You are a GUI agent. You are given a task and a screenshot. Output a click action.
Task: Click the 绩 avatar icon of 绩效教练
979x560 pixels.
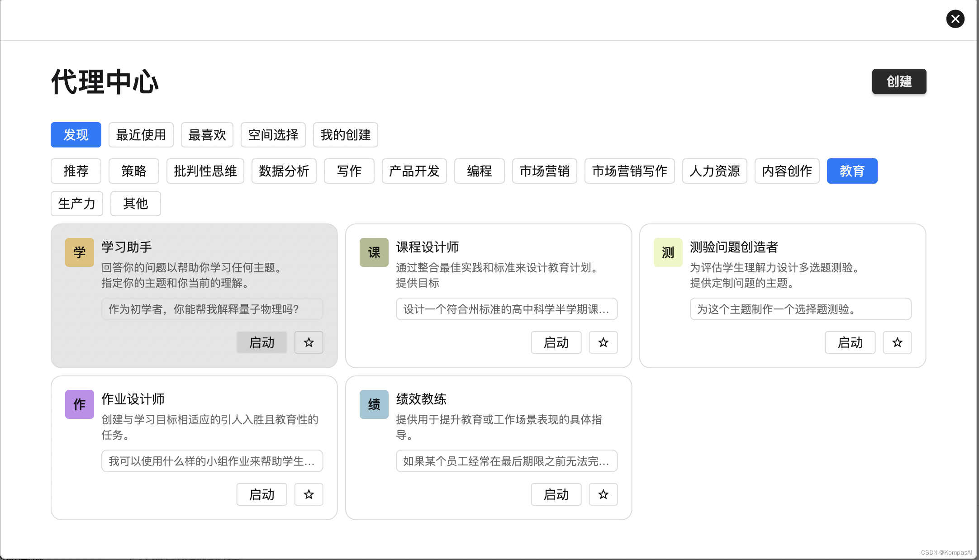point(374,404)
